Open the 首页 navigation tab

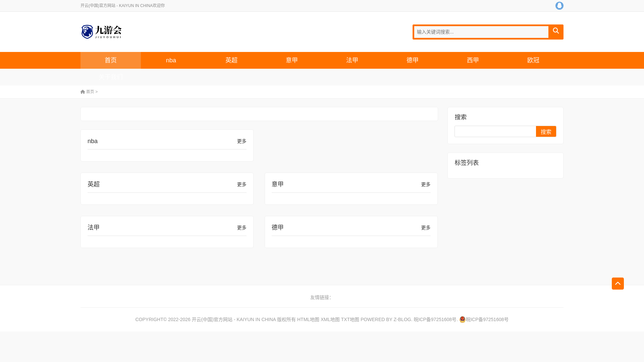coord(111,60)
